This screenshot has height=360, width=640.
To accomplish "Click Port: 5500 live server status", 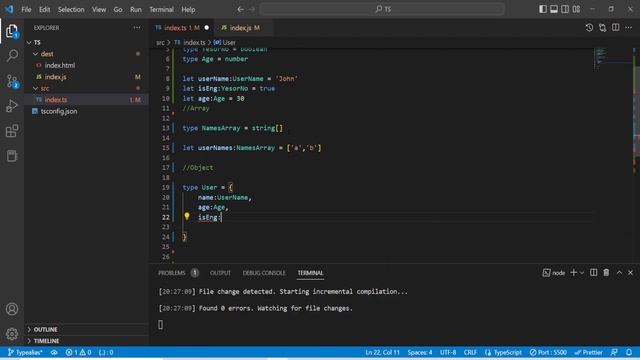I will click(x=548, y=352).
